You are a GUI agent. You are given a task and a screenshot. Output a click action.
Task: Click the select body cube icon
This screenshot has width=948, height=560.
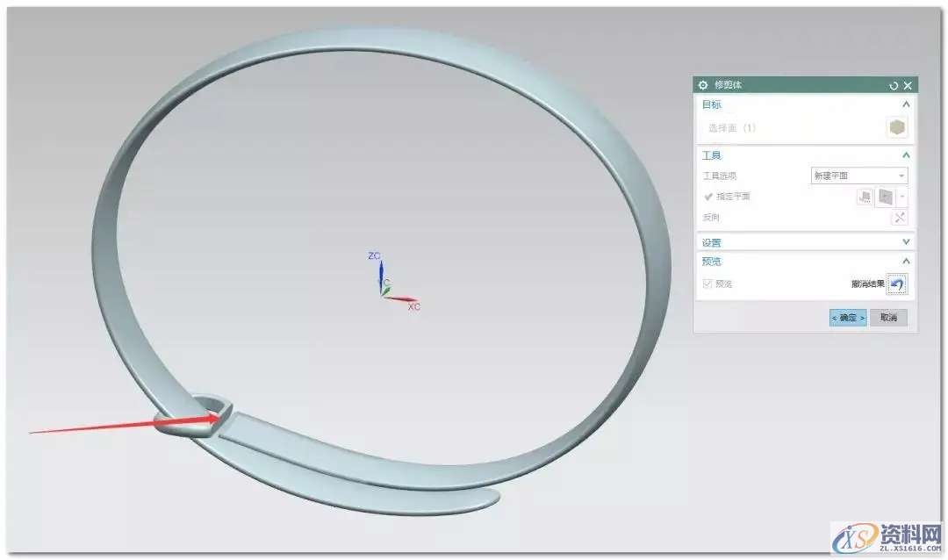[896, 128]
